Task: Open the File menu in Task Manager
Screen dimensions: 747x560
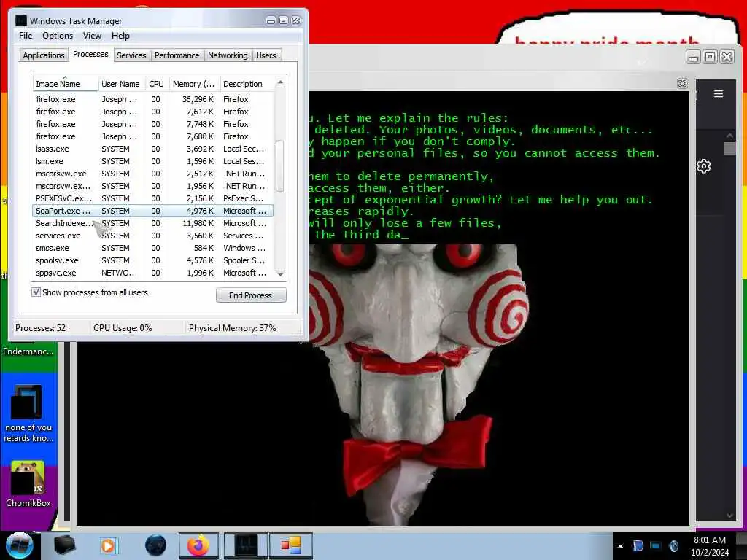Action: click(26, 36)
